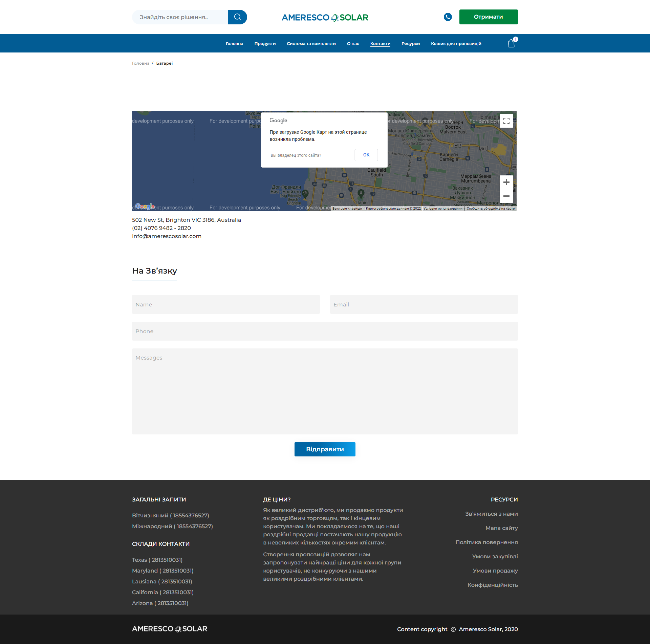
Task: Click Maryland warehouse contact
Action: [x=162, y=571]
